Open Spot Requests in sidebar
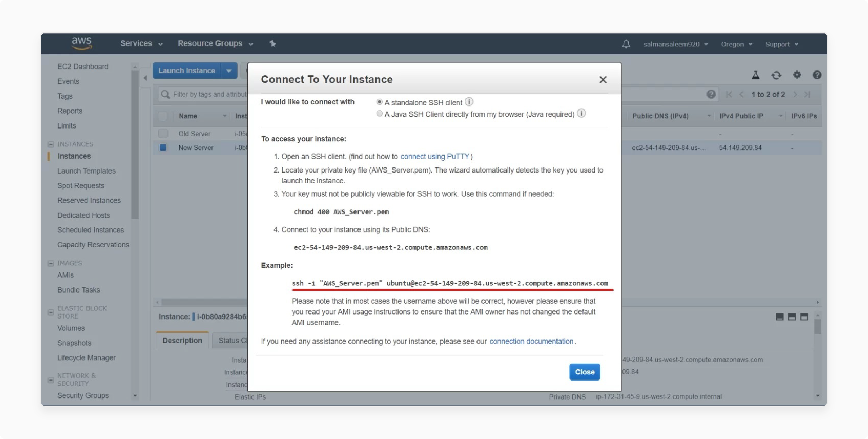Screen dimensions: 868x439 click(x=81, y=186)
